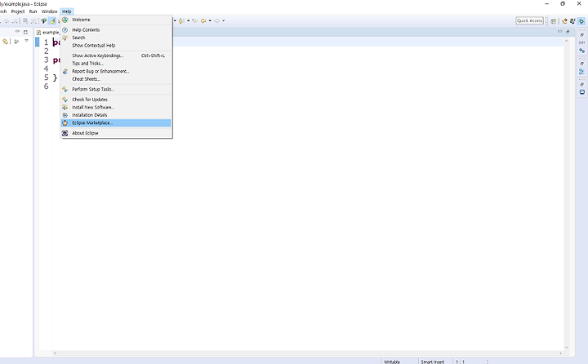Click the Quick Access search field
The image size is (588, 364).
(529, 20)
